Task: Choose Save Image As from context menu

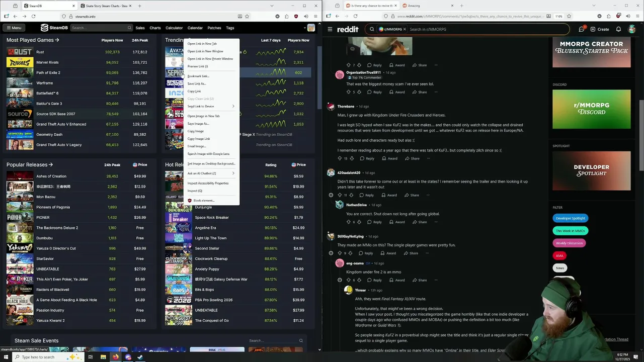Action: [211, 123]
